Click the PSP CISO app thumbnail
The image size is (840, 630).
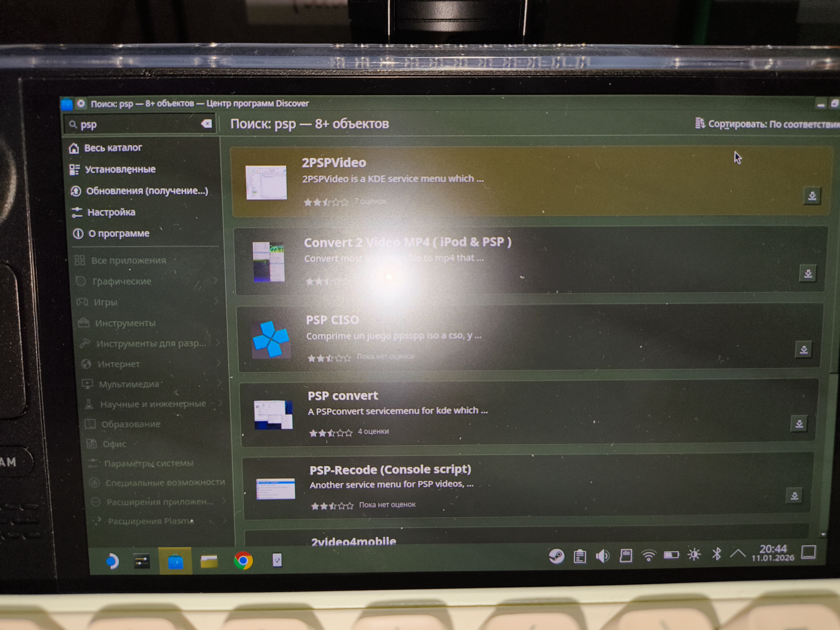pyautogui.click(x=271, y=339)
